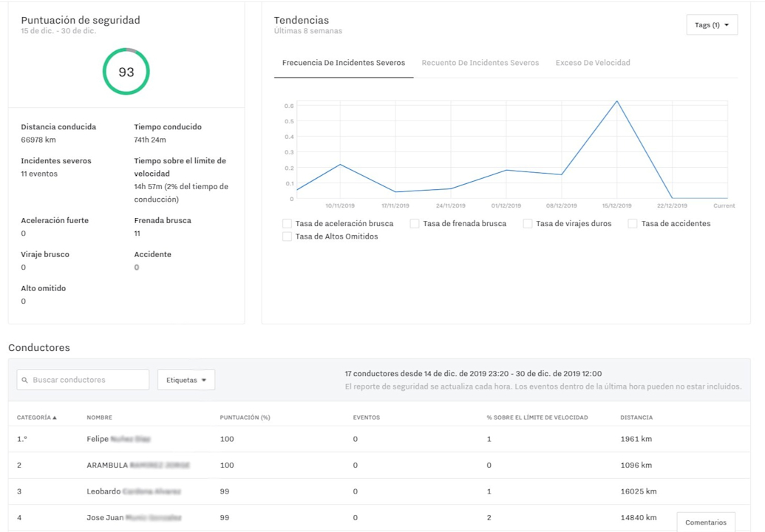Viewport: 765px width, 532px height.
Task: Open driver Felipe row name
Action: click(x=118, y=440)
